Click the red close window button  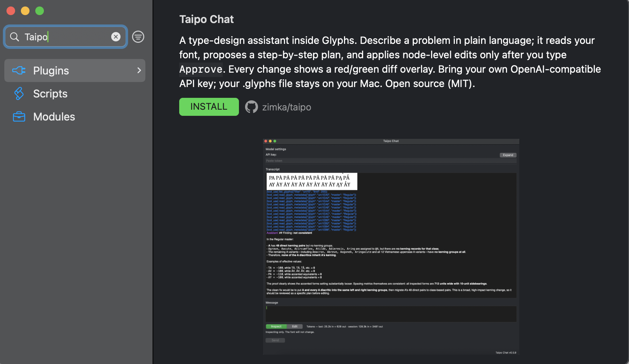(x=11, y=11)
